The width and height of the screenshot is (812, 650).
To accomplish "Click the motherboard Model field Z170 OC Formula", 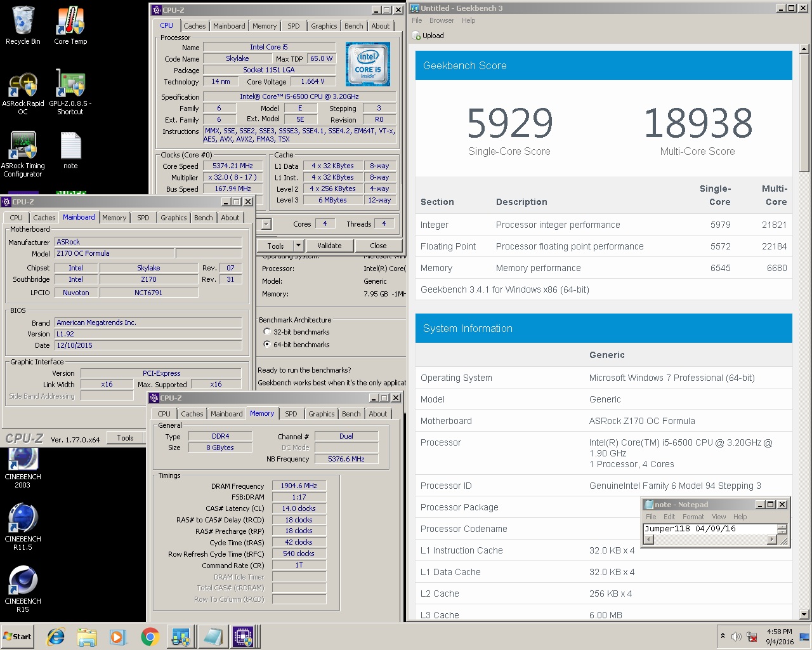I will 114,253.
